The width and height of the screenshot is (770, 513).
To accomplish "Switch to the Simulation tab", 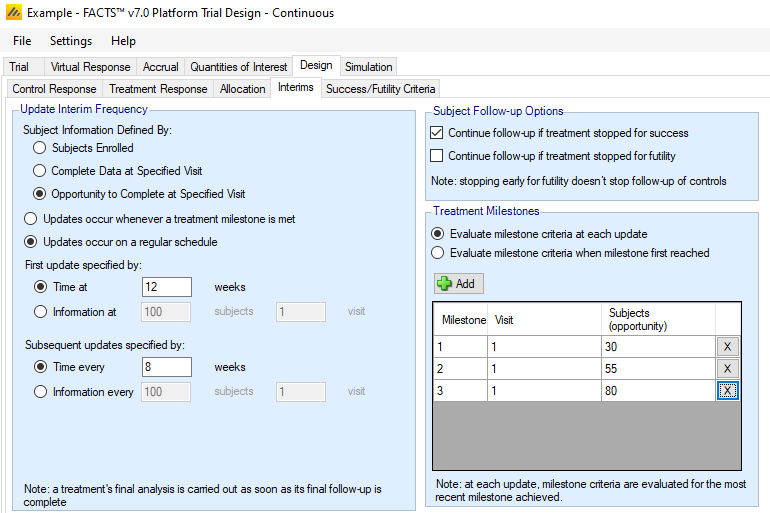I will coord(368,67).
